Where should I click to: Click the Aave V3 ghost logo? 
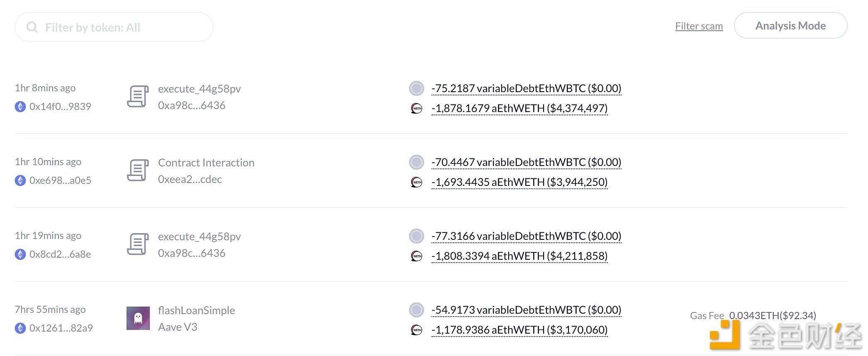pos(138,318)
